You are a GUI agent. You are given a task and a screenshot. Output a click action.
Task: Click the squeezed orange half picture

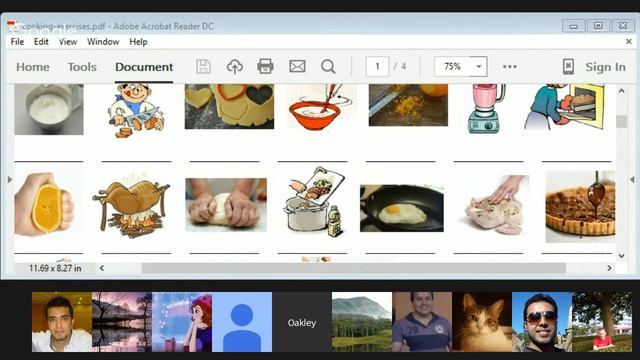pyautogui.click(x=45, y=204)
